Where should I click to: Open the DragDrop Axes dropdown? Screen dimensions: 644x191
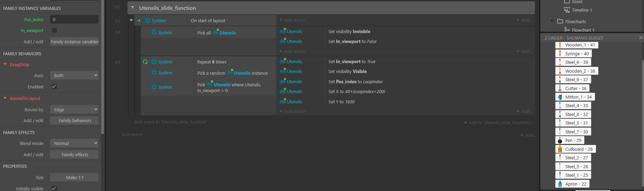(x=74, y=75)
